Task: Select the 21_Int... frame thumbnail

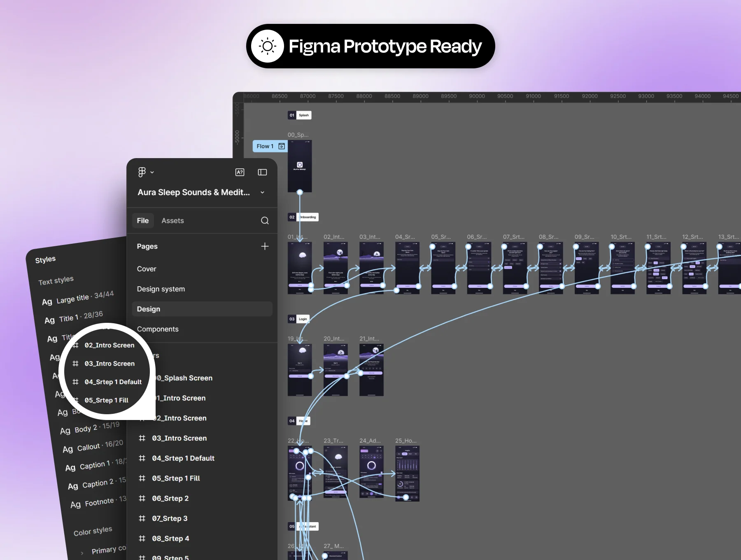Action: pos(371,370)
